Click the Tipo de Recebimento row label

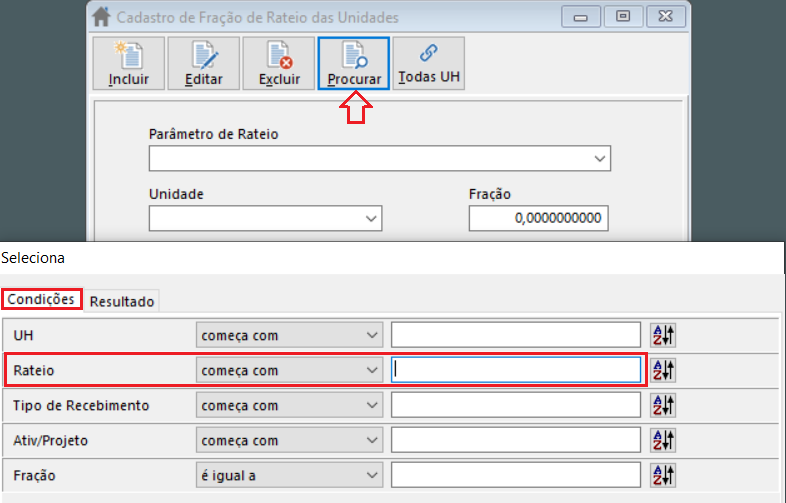pos(81,405)
